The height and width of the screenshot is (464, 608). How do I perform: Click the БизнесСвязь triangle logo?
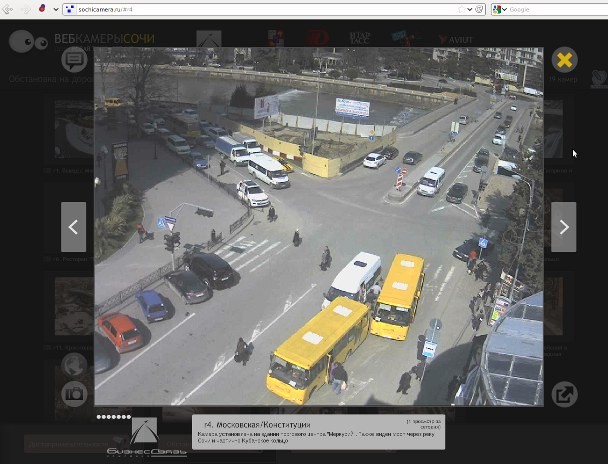(x=144, y=434)
